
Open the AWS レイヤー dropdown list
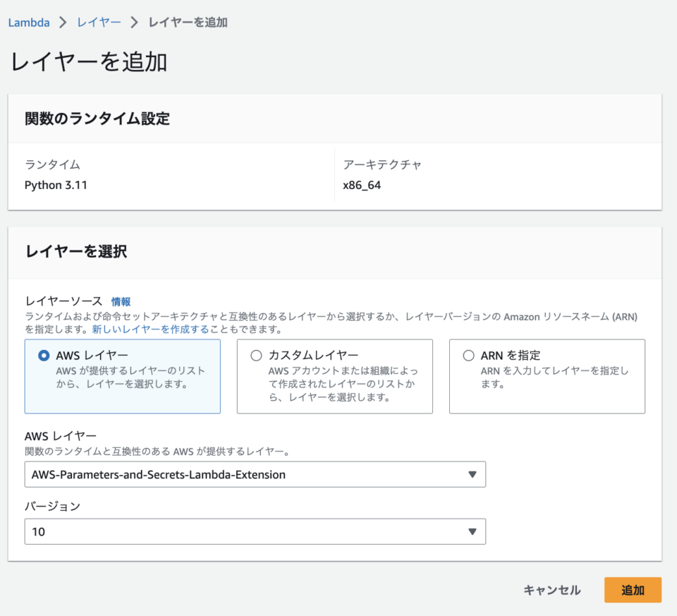pyautogui.click(x=255, y=474)
